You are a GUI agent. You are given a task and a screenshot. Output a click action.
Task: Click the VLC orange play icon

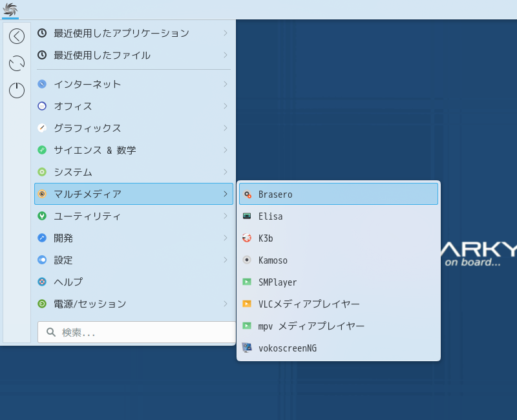247,304
